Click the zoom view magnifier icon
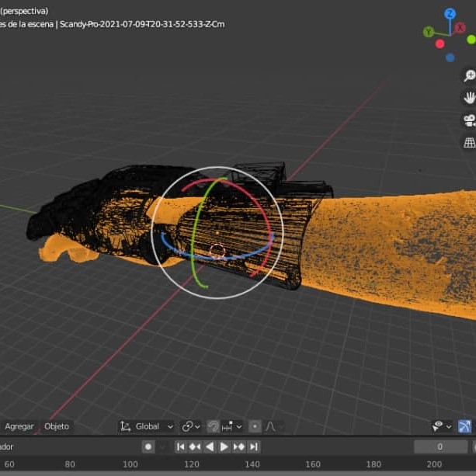Image resolution: width=476 pixels, height=476 pixels. [469, 75]
